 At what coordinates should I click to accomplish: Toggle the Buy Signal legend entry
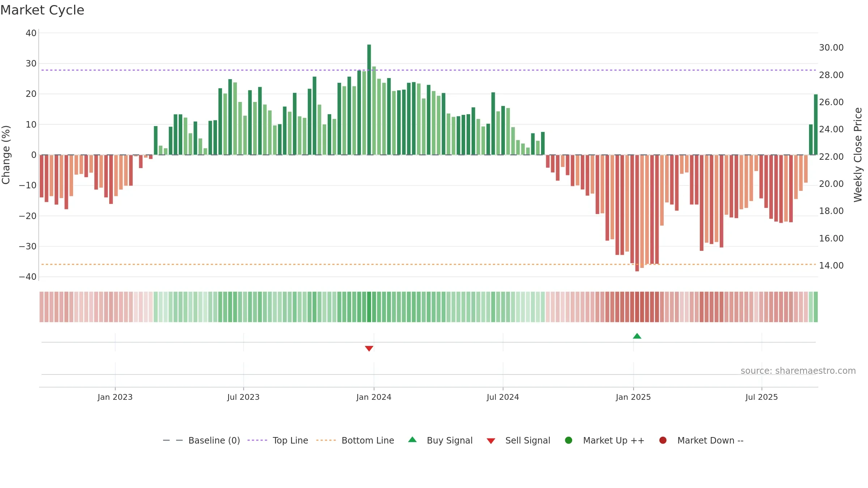coord(440,440)
